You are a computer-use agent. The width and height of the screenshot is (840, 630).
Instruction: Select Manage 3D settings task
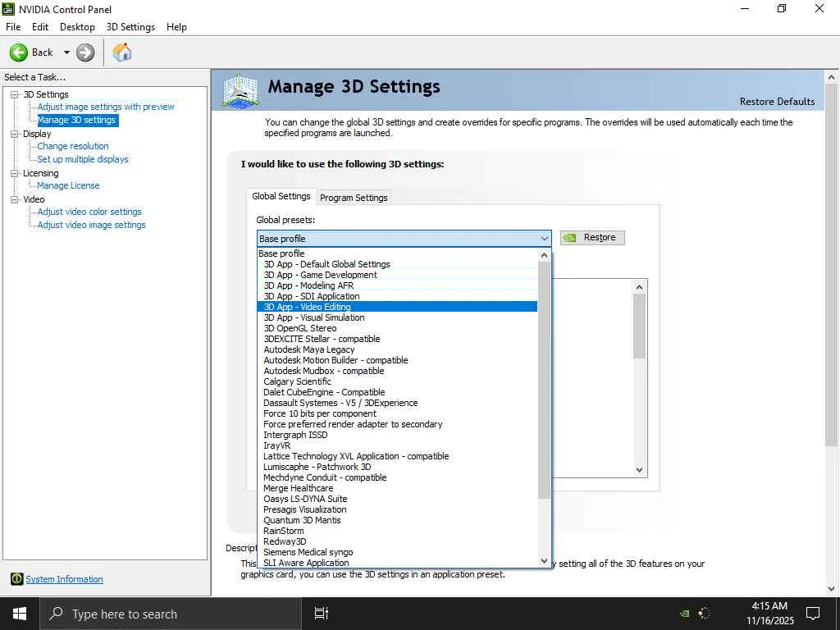click(76, 120)
